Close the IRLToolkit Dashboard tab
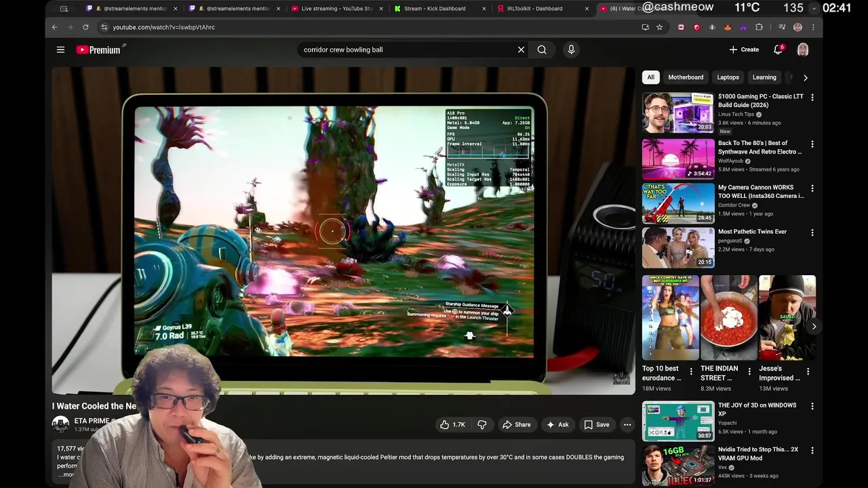Screen dimensions: 868x488 click(587, 9)
